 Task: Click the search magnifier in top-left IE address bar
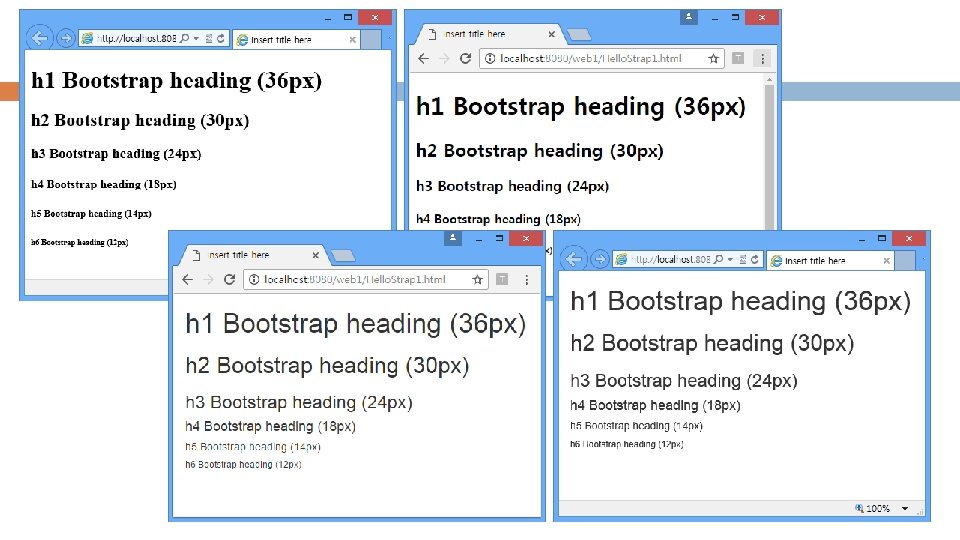tap(185, 38)
